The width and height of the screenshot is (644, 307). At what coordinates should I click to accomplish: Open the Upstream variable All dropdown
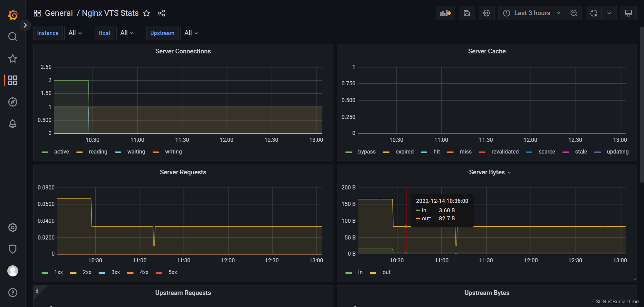point(192,33)
